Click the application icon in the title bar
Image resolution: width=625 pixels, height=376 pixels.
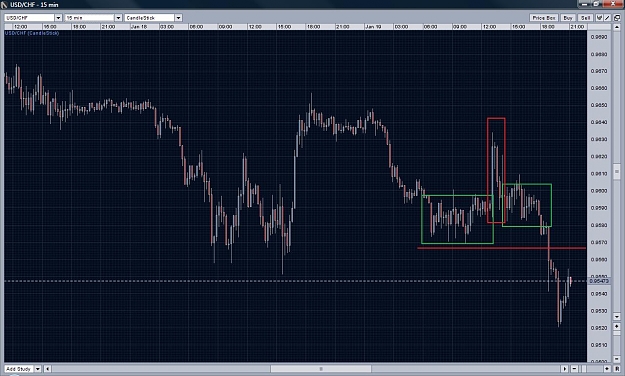[4, 5]
